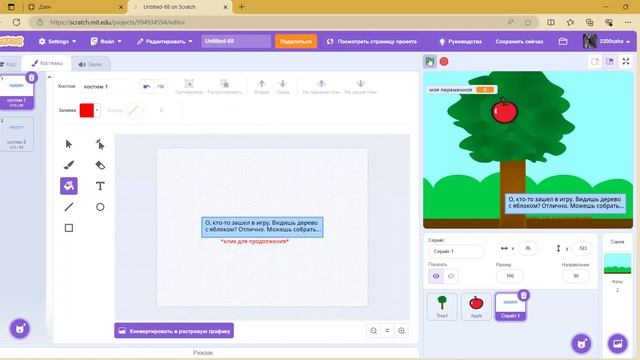Open the Рюкзак backpack bar
640x360 pixels.
point(203,352)
